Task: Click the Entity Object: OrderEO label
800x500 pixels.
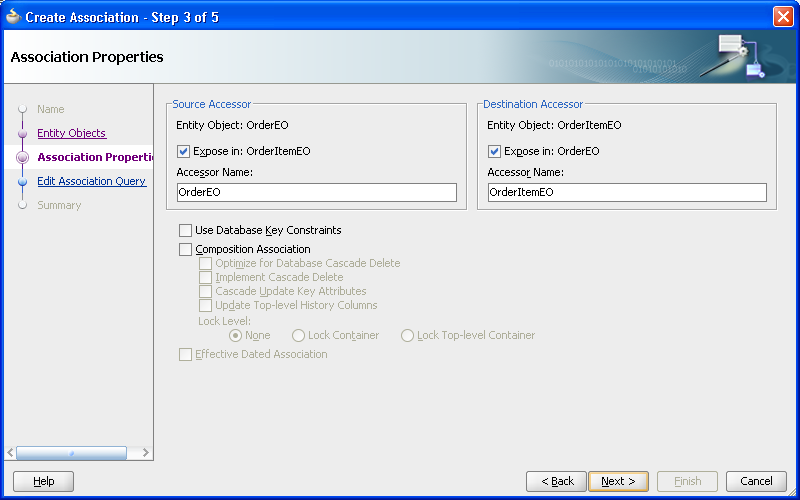Action: pyautogui.click(x=232, y=125)
